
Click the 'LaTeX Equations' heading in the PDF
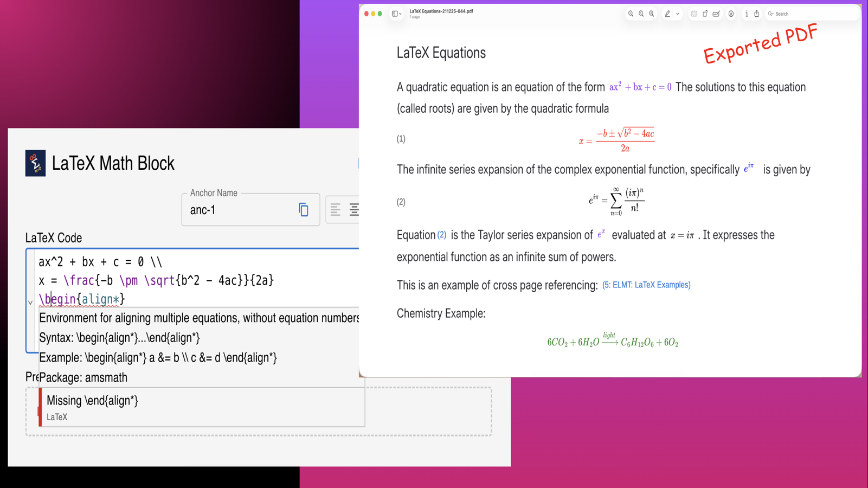(441, 53)
